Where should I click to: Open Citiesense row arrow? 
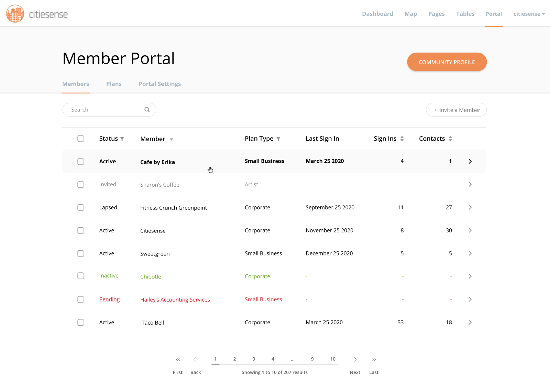pyautogui.click(x=470, y=230)
